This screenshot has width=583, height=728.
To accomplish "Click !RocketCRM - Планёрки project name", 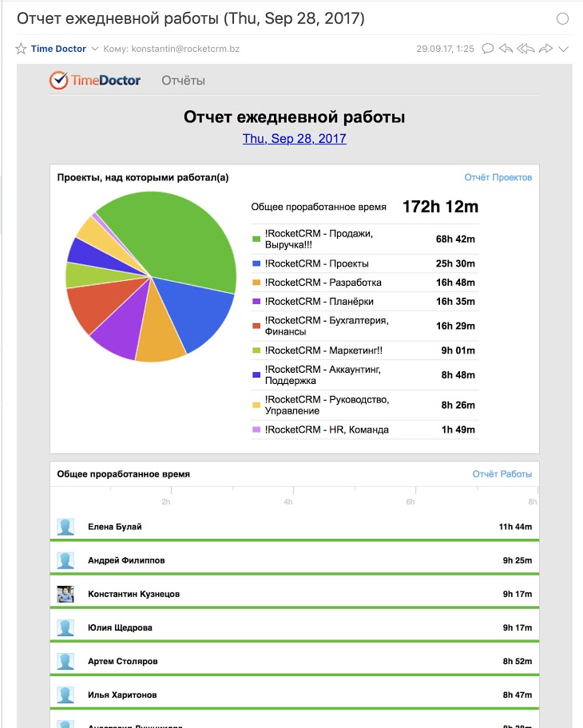I will [319, 302].
